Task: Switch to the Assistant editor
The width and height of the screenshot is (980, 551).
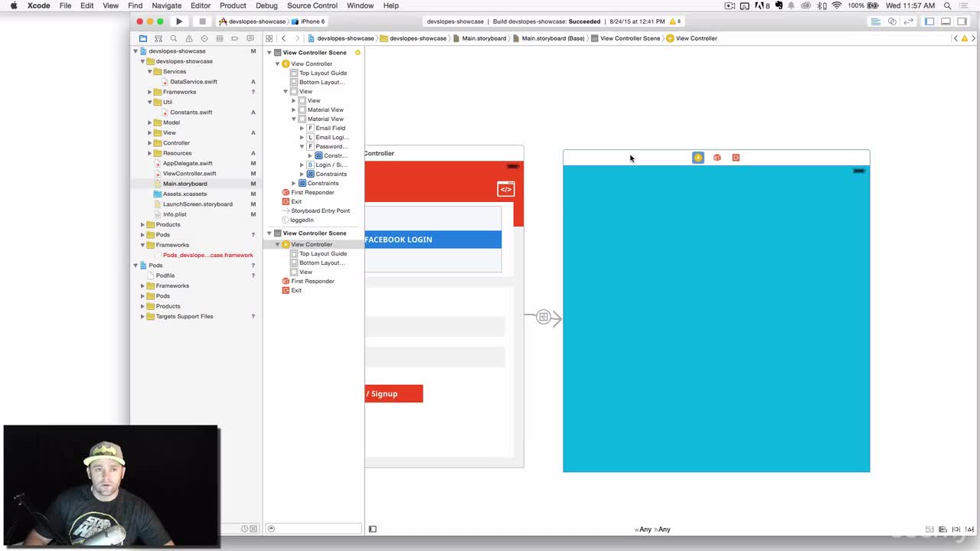Action: pyautogui.click(x=892, y=21)
